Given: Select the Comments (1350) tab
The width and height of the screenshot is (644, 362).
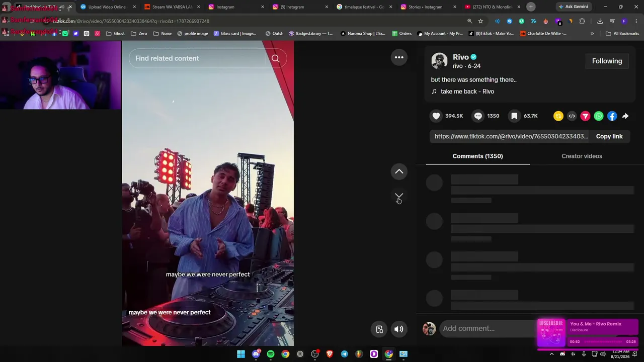Looking at the screenshot, I should pos(477,156).
